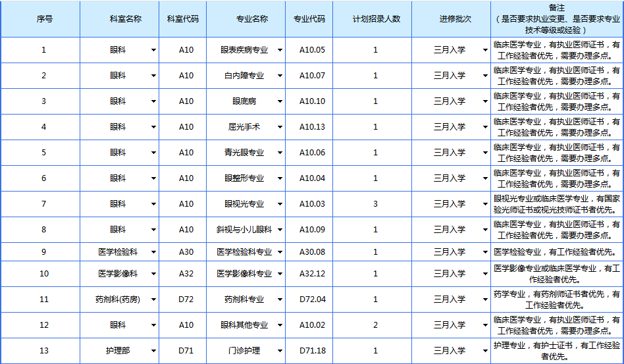Expand the 青光眼专业 dropdown list
624x364 pixels.
point(280,153)
